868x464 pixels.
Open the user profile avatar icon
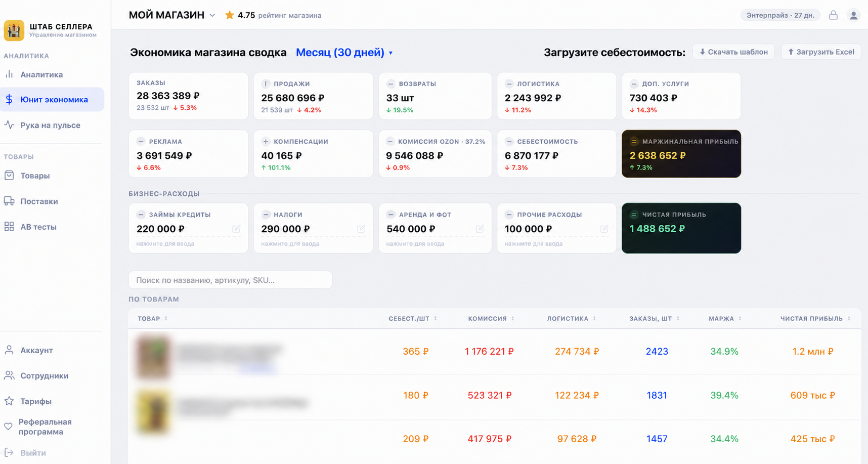coord(854,15)
